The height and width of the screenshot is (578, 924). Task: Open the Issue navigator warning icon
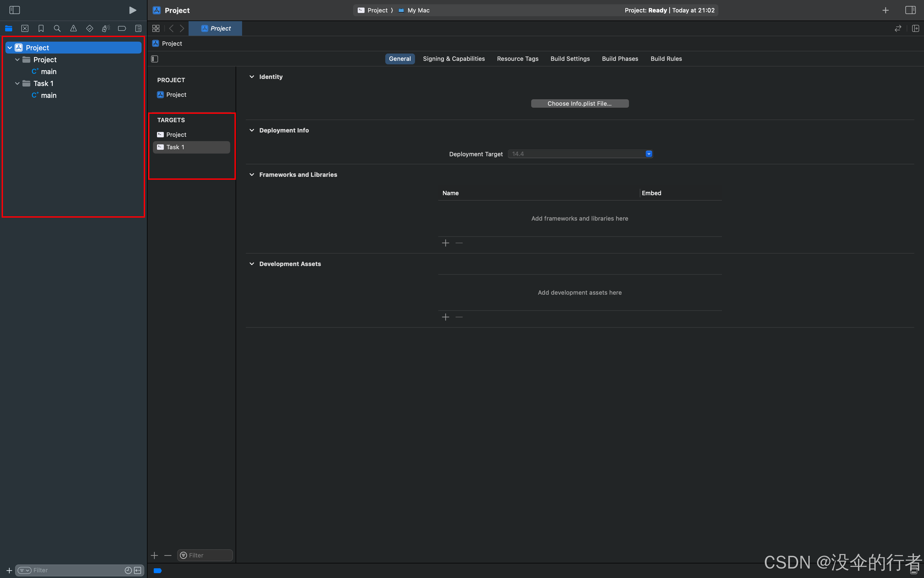click(73, 28)
